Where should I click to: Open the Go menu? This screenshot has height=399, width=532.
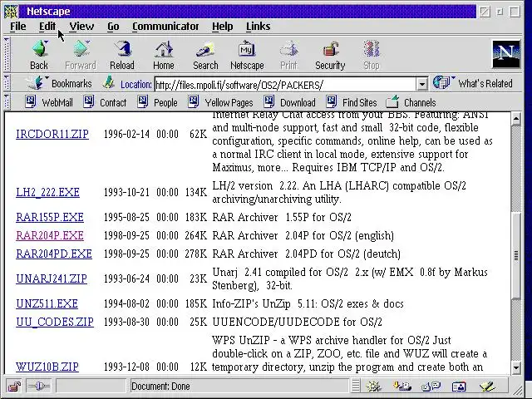pyautogui.click(x=113, y=27)
